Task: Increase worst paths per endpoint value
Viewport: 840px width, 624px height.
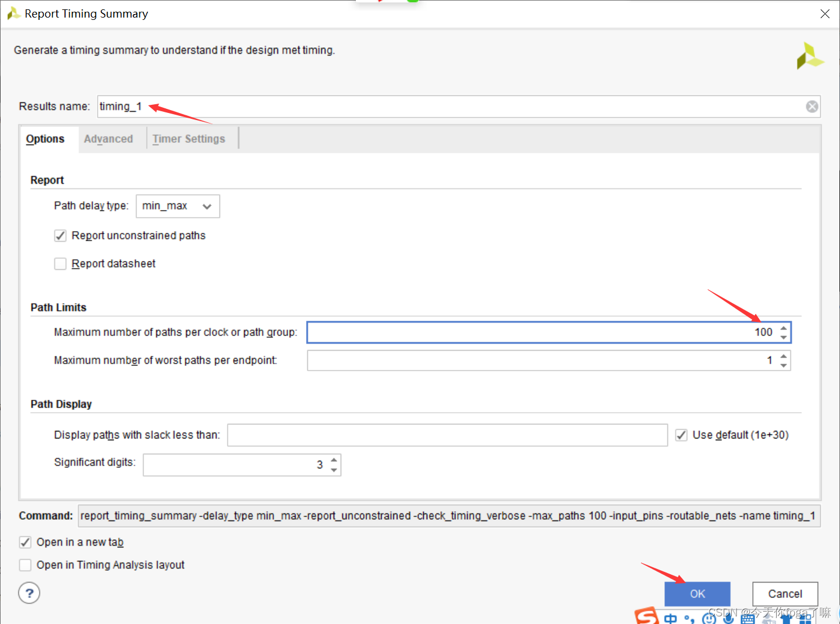Action: (x=784, y=355)
